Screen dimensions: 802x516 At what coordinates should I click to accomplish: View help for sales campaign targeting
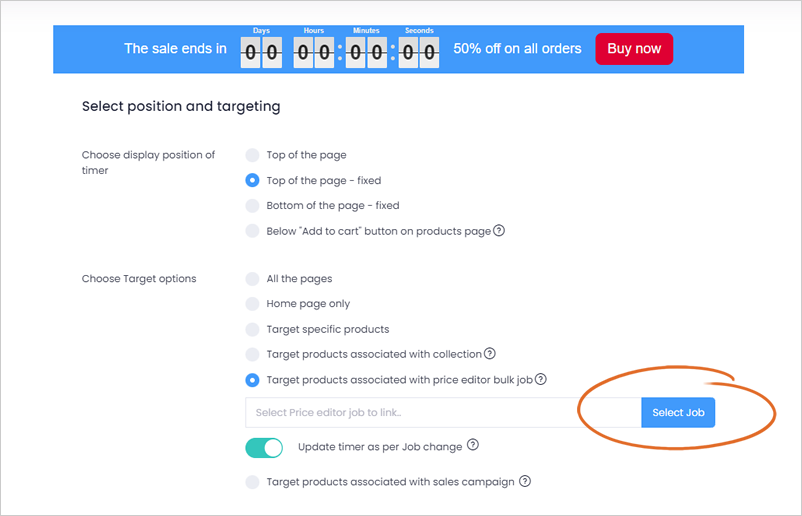525,481
